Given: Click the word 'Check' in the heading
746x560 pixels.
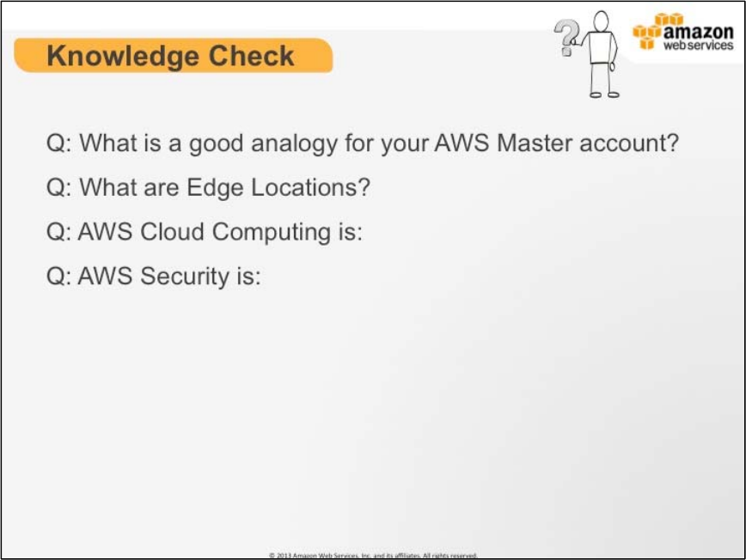Looking at the screenshot, I should click(251, 56).
